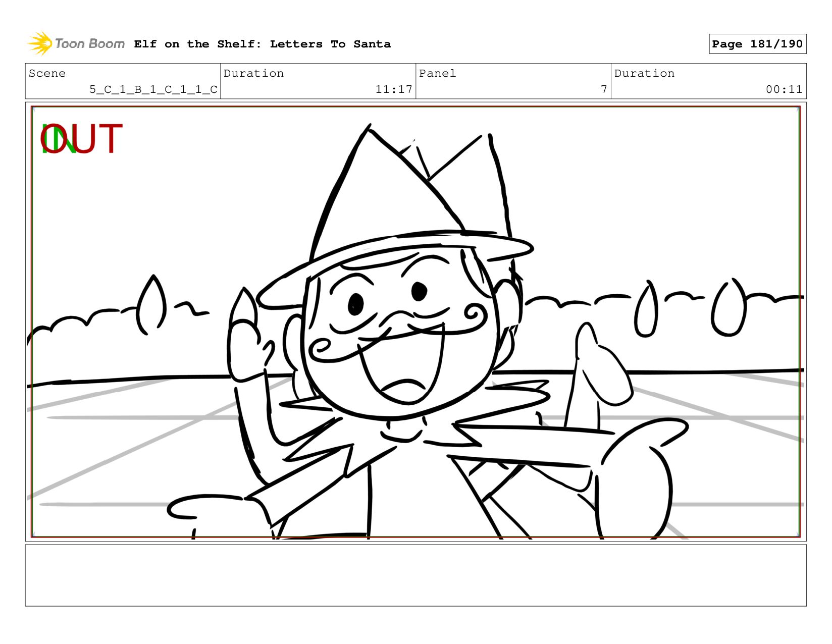Click the title 'Elf on the Shelf: Letters To Santa'
This screenshot has width=832, height=644.
[x=262, y=44]
